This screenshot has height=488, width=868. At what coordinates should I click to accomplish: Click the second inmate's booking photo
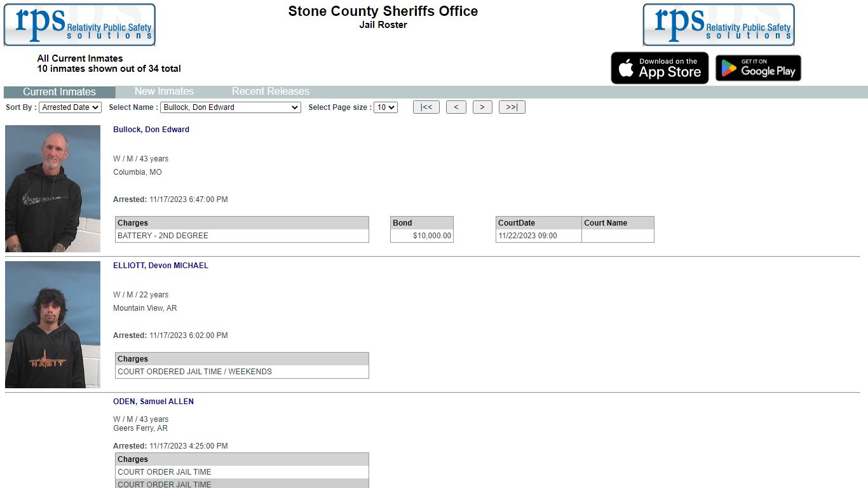(53, 324)
